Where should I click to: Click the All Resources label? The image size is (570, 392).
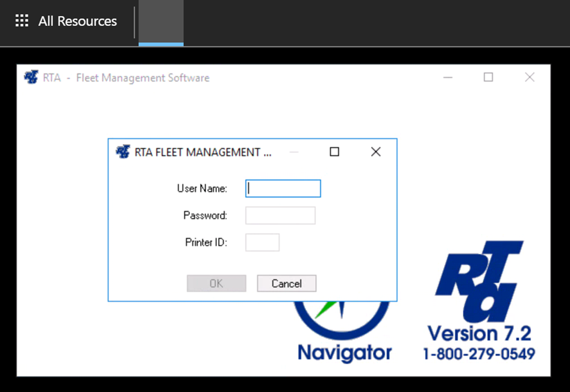point(78,21)
